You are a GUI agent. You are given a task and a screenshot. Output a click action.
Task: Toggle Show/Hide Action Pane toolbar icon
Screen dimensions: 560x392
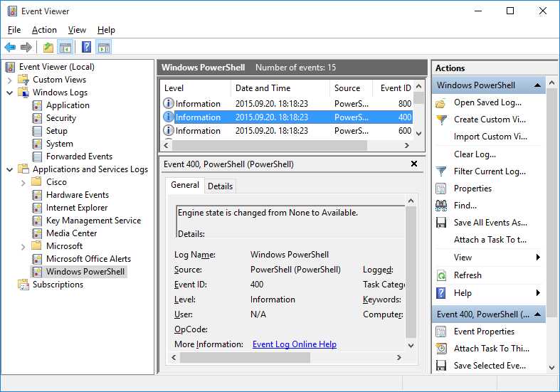(104, 47)
